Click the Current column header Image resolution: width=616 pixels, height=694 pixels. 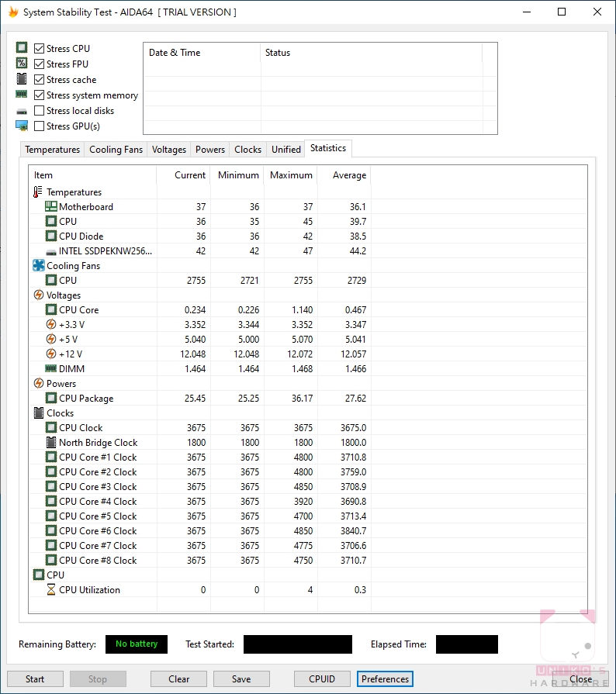tap(183, 175)
